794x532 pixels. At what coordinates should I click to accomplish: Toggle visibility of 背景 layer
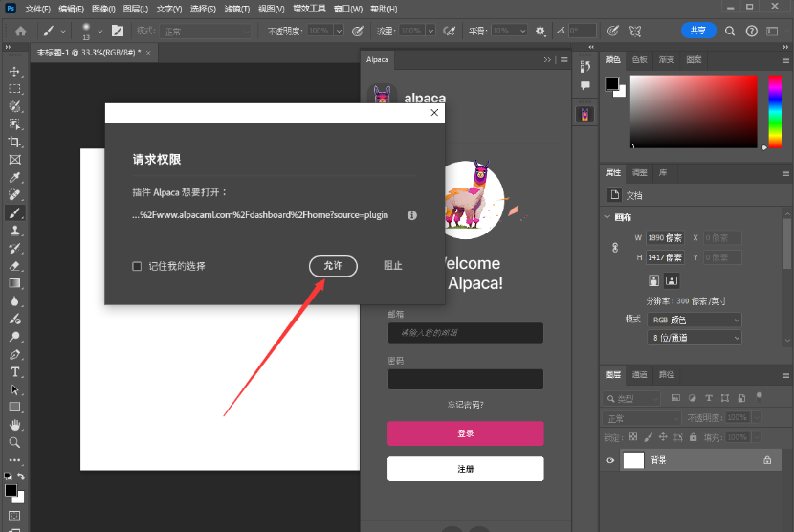pyautogui.click(x=610, y=460)
